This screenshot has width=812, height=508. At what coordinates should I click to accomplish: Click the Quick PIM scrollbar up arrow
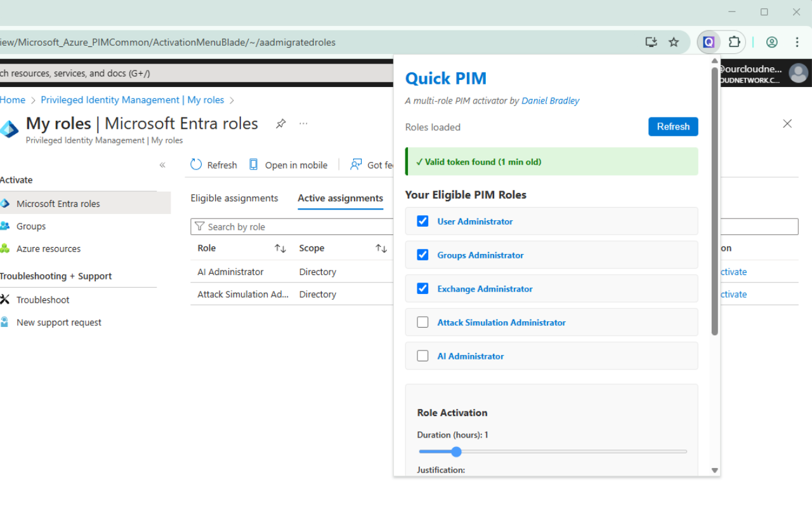(x=715, y=61)
